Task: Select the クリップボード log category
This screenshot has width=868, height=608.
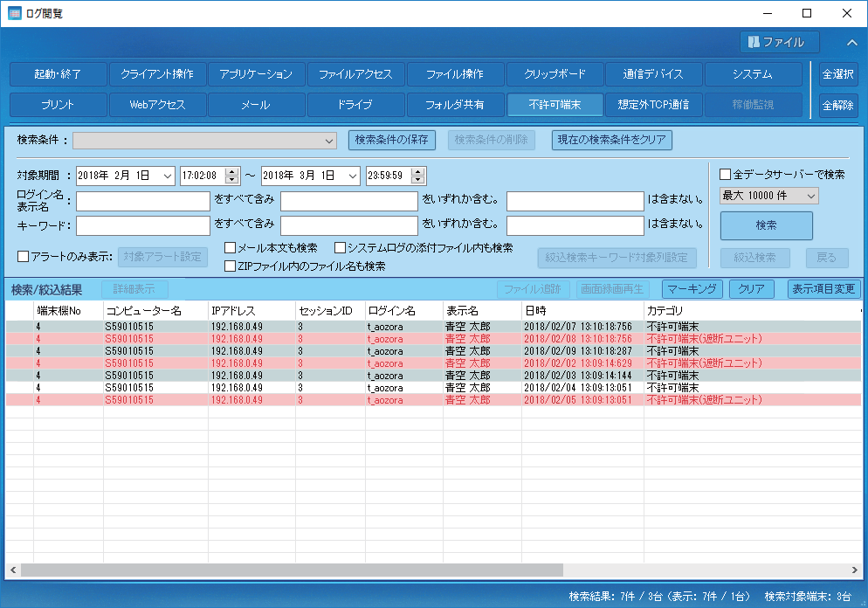Action: pos(555,74)
